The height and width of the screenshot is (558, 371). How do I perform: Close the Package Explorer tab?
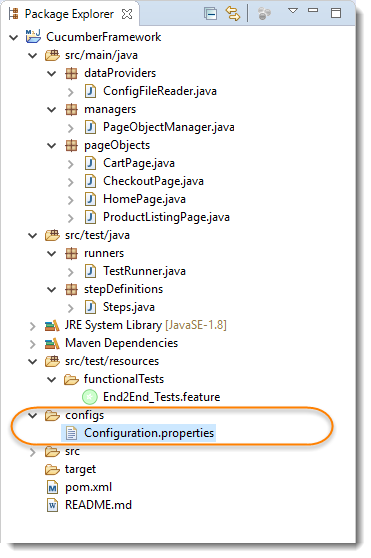(127, 14)
